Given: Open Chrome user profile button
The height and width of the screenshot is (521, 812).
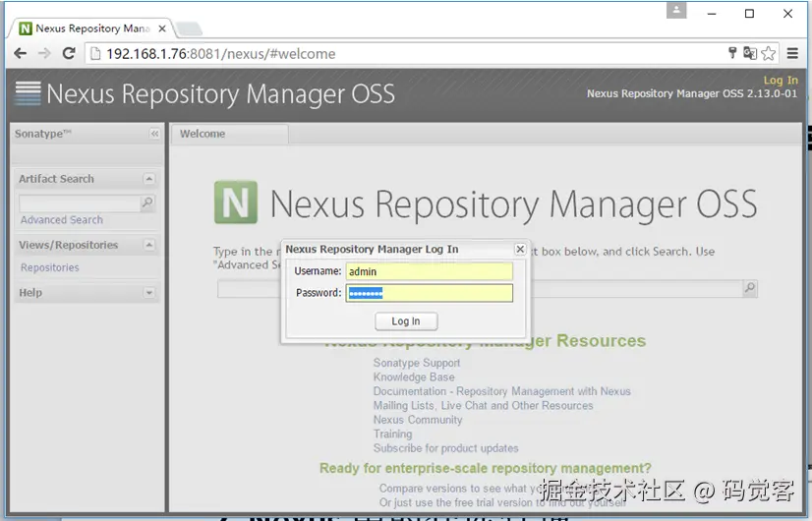Looking at the screenshot, I should (x=676, y=11).
